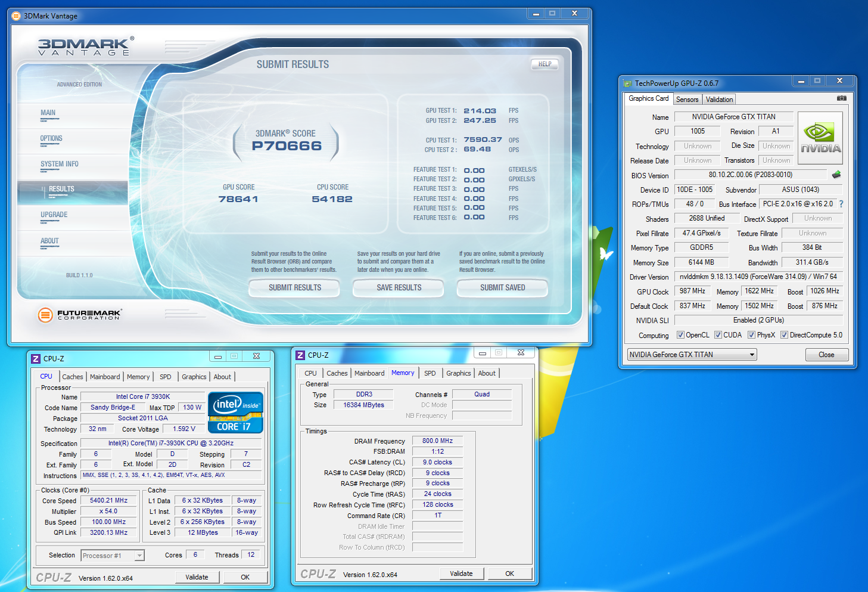This screenshot has width=868, height=592.
Task: Open CPU tab in CPU-Z memory window
Action: pos(310,373)
